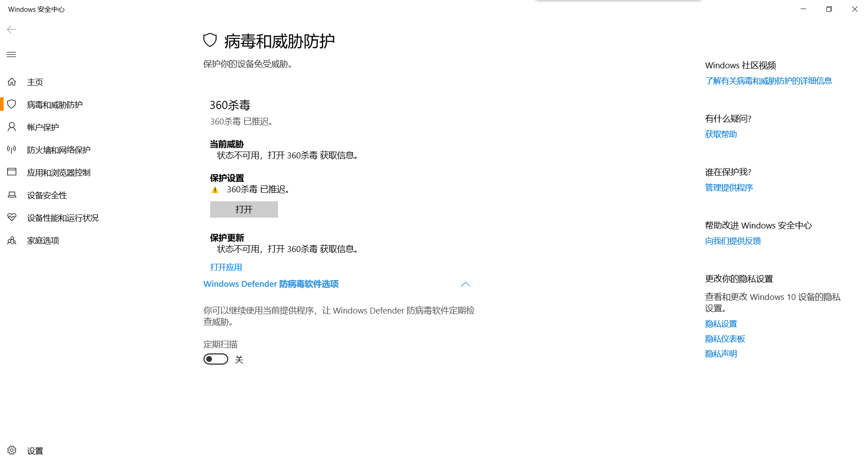Go to 帐户保护 section
This screenshot has height=466, width=868.
(x=43, y=128)
